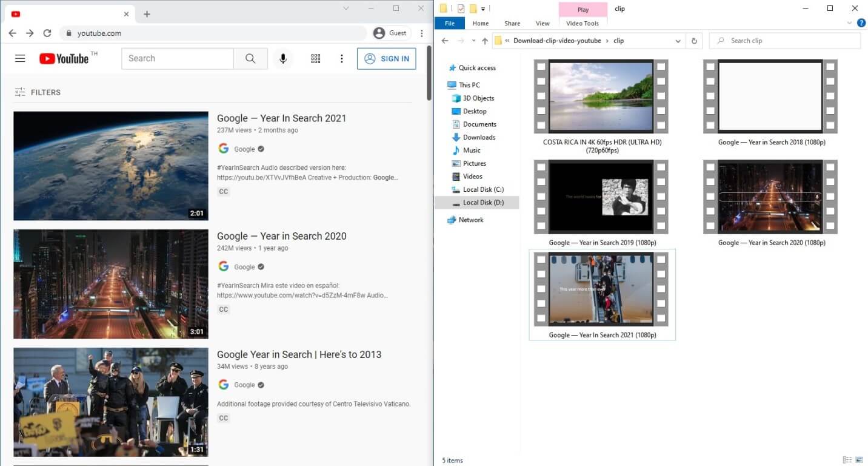Expand the Explorer ribbon chevron
The width and height of the screenshot is (868, 466).
(849, 24)
